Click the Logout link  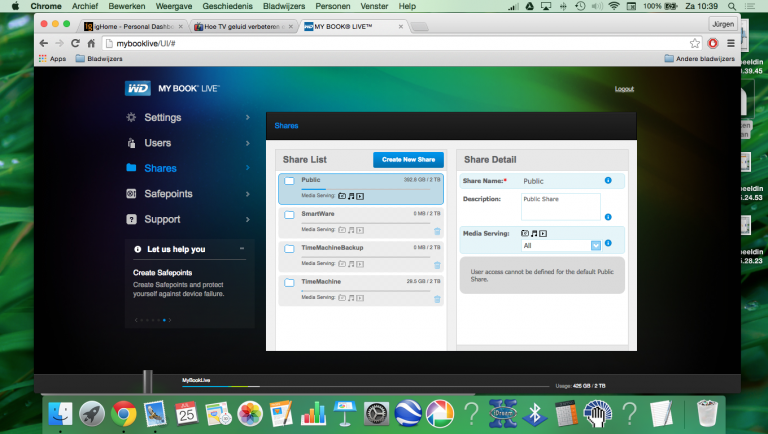click(x=624, y=89)
